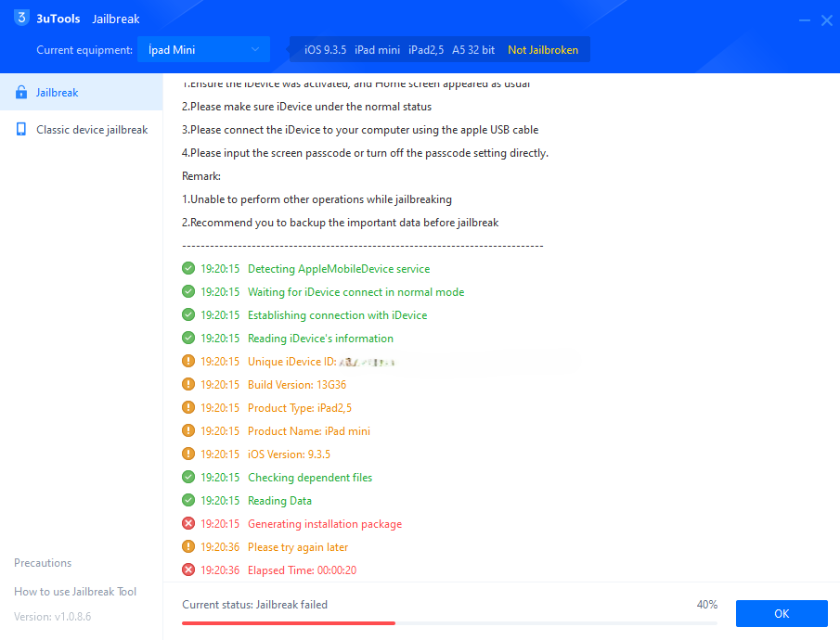Viewport: 840px width, 640px height.
Task: Click red error icon for Elapsed Time
Action: click(188, 570)
